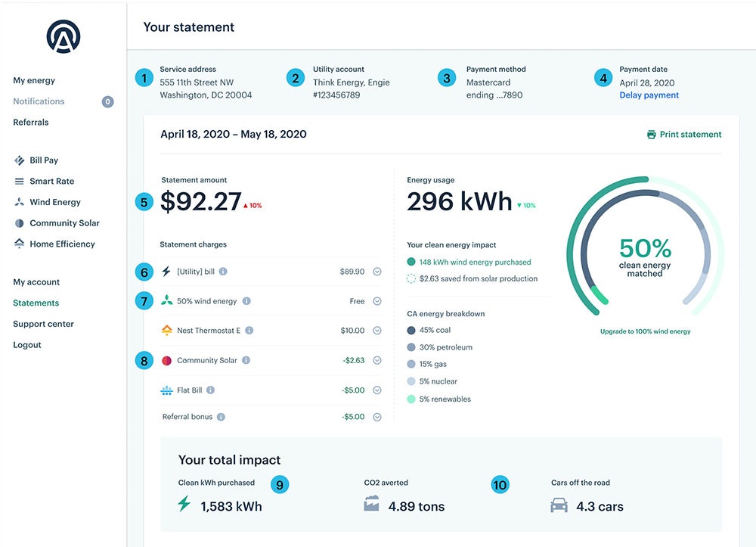The image size is (756, 547).
Task: Click the info icon beside [Utility] bill
Action: 223,272
